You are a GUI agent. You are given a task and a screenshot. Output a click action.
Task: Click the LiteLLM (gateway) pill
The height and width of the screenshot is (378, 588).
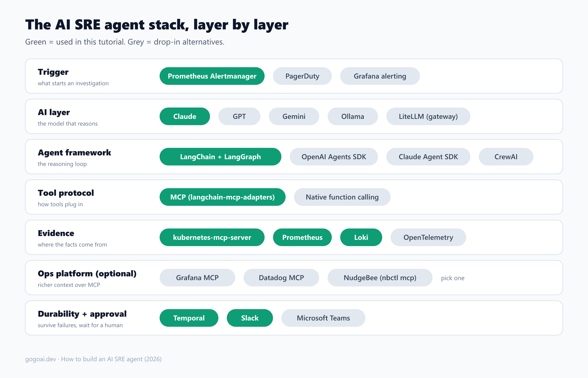click(x=428, y=116)
